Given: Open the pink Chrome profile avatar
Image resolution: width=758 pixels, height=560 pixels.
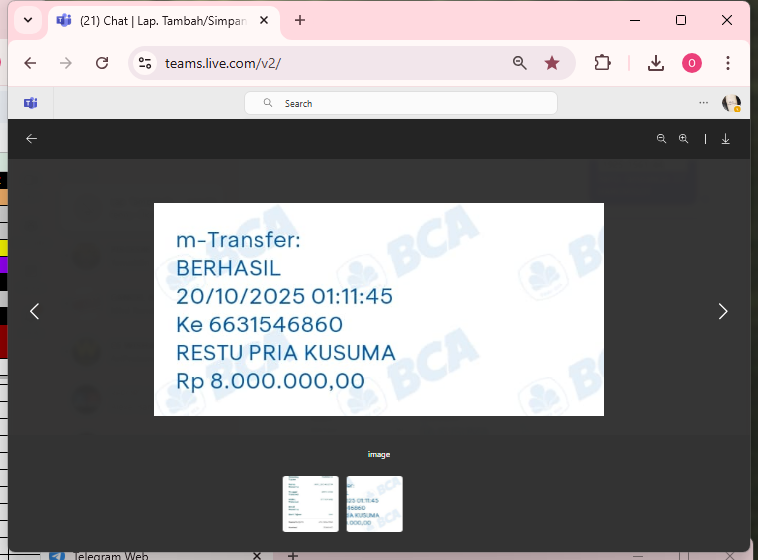Looking at the screenshot, I should [692, 63].
